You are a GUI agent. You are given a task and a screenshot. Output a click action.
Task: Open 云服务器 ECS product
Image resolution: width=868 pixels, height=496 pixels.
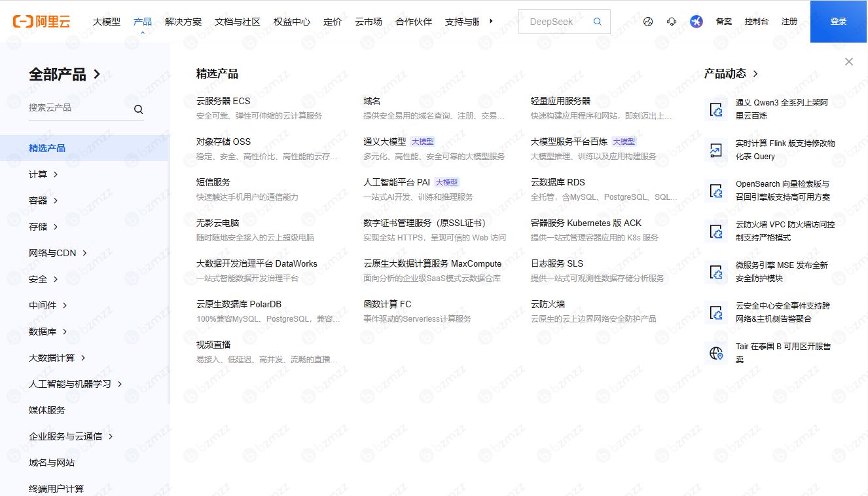[223, 101]
